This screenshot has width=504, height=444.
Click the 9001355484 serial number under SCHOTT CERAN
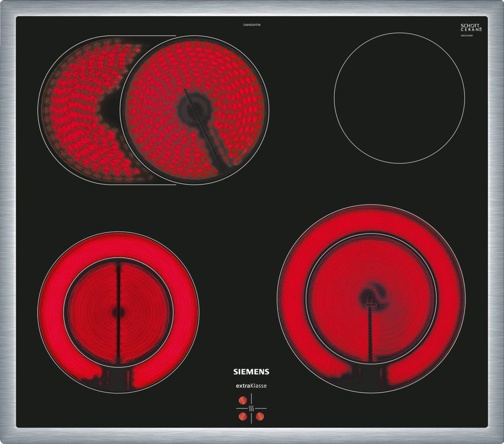[467, 36]
